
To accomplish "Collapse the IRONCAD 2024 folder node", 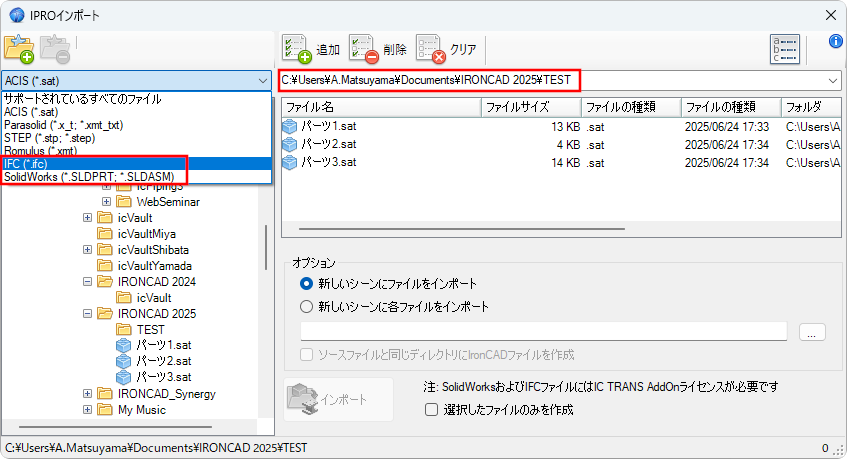I will point(88,281).
